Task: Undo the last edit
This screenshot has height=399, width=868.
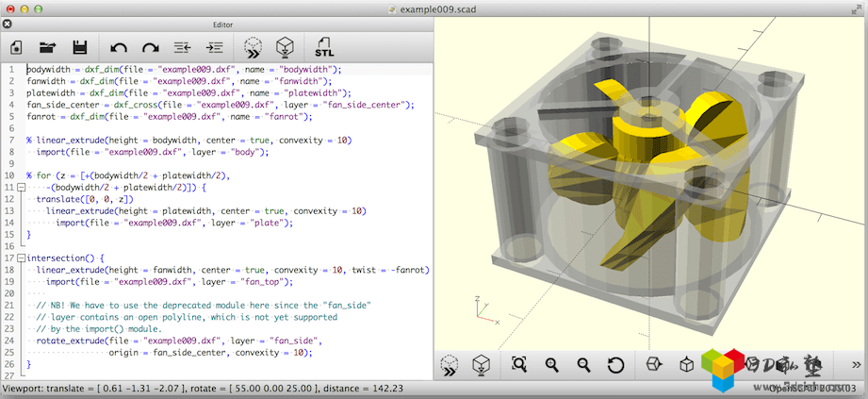Action: [x=119, y=48]
